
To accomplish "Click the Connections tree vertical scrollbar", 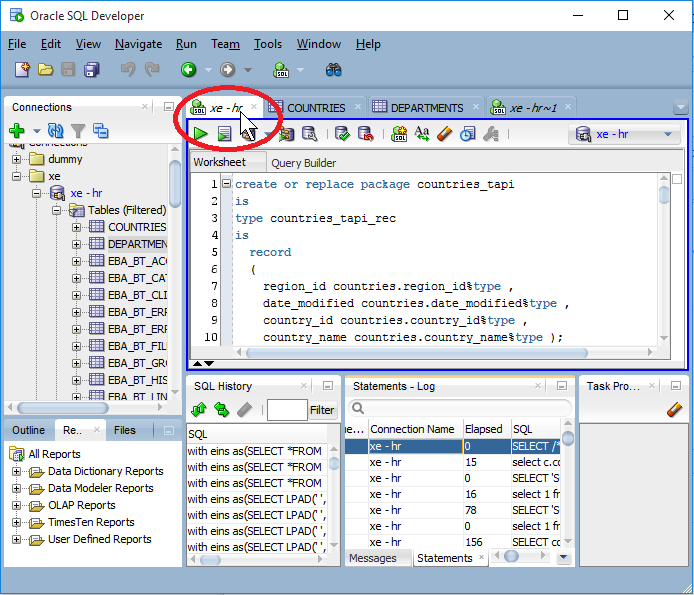I will tap(175, 183).
